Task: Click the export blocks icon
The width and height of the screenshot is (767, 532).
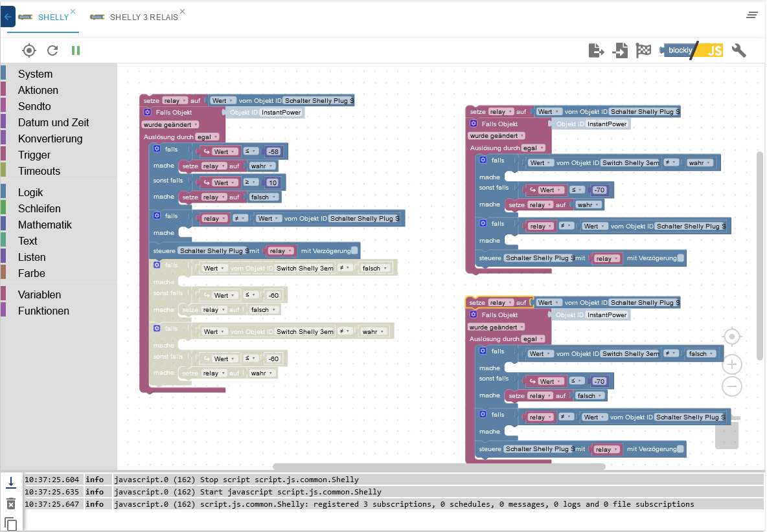Action: 596,50
